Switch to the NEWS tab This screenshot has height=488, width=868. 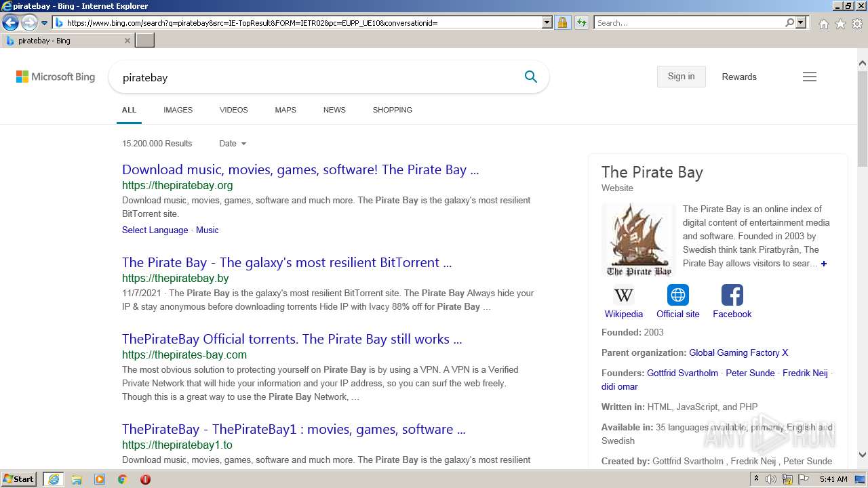(334, 110)
